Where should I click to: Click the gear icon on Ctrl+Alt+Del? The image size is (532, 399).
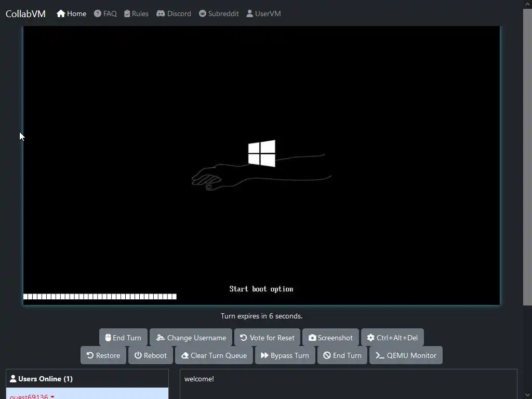tap(371, 338)
